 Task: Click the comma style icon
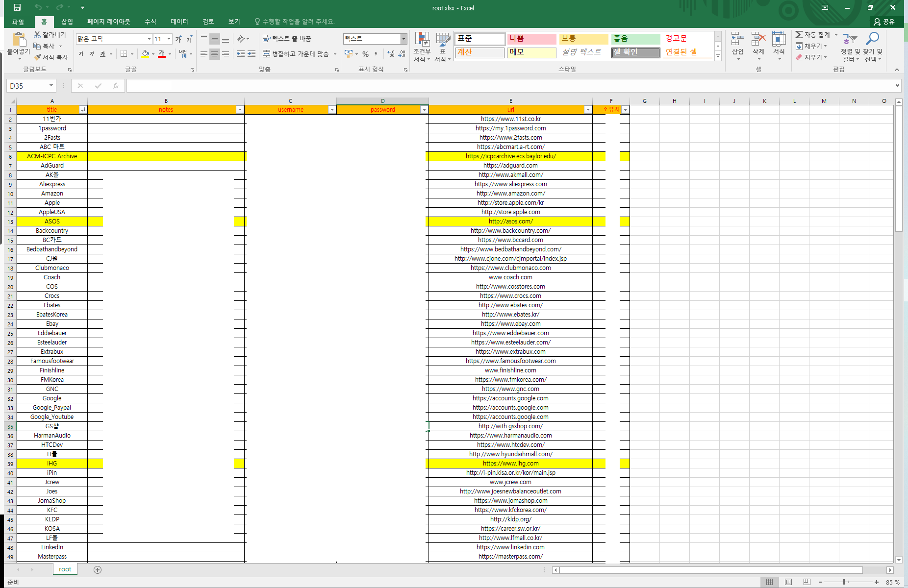coord(376,54)
